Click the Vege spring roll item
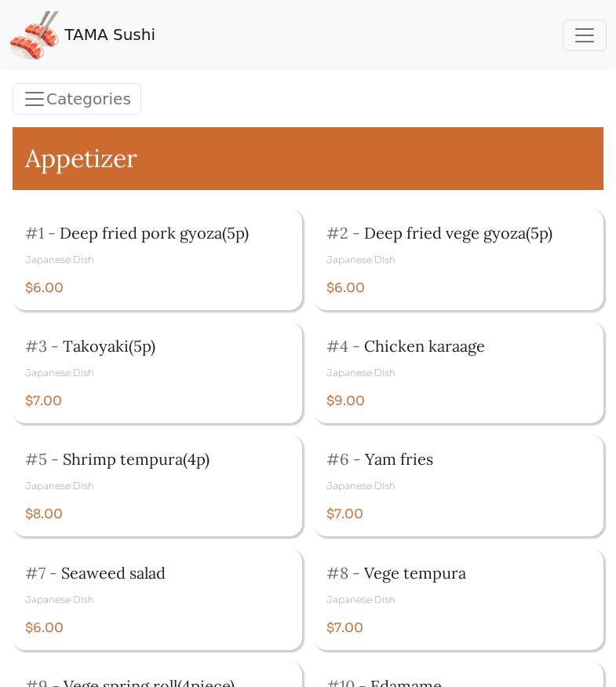 point(158,674)
